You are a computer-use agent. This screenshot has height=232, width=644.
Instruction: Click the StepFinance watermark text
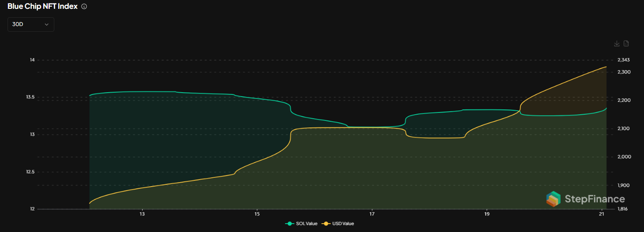pos(595,199)
